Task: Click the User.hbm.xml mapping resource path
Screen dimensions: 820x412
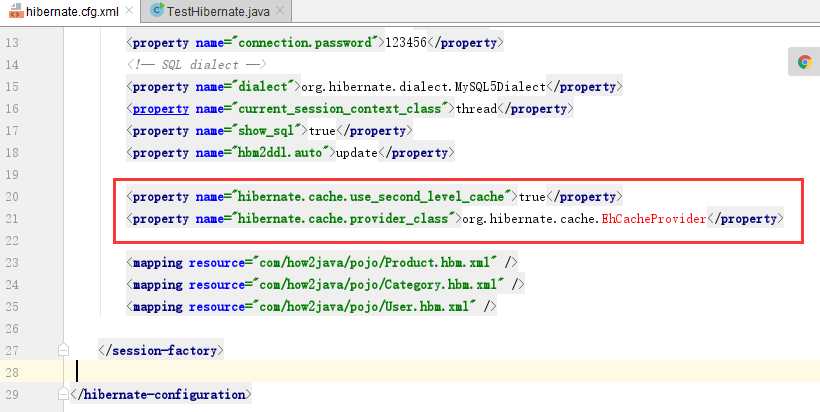Action: [x=365, y=306]
